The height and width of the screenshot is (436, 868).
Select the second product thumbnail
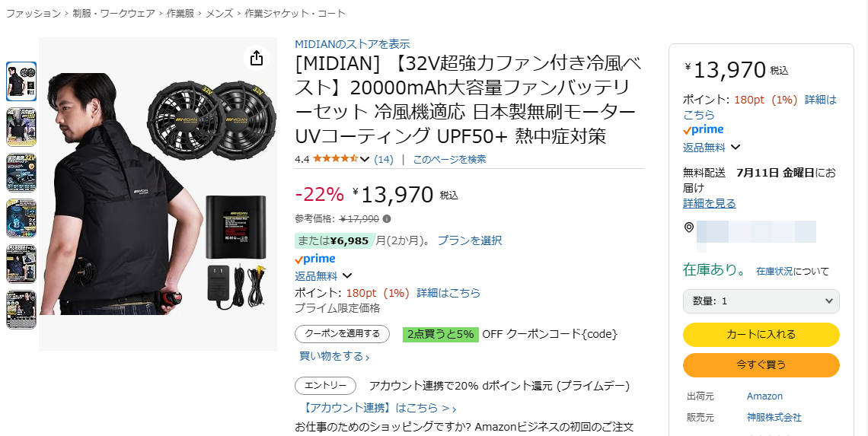21,127
